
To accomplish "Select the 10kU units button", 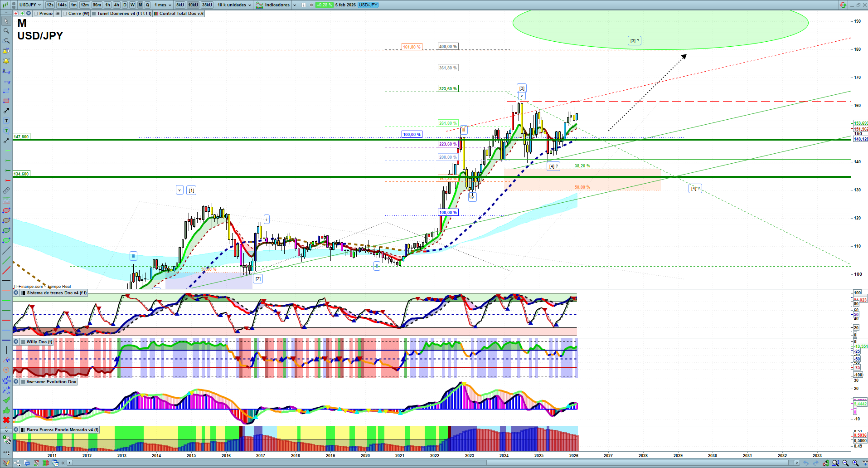I will click(x=193, y=5).
